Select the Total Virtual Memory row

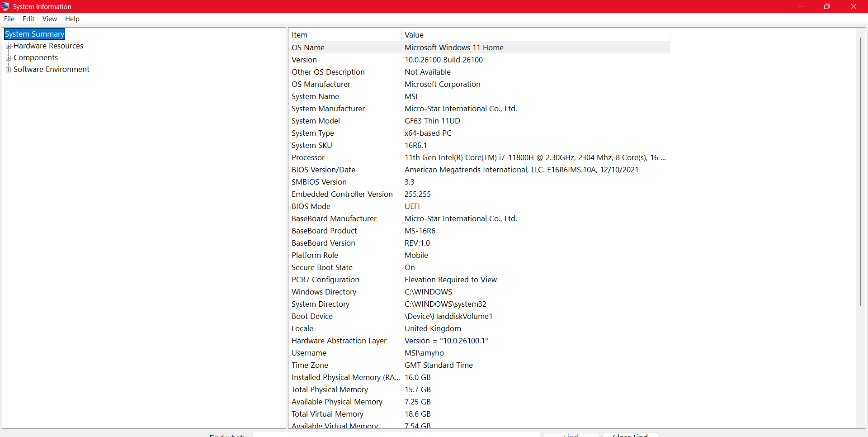pos(480,414)
